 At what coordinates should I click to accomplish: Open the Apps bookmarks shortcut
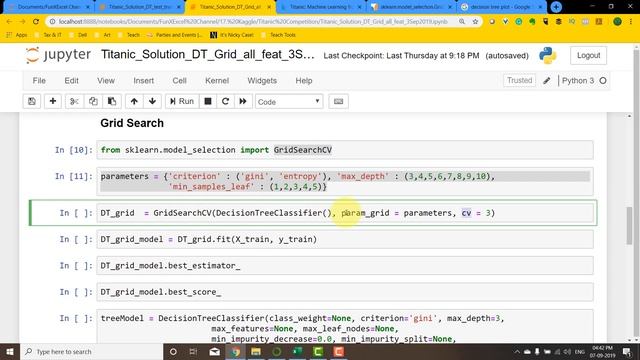[17, 35]
